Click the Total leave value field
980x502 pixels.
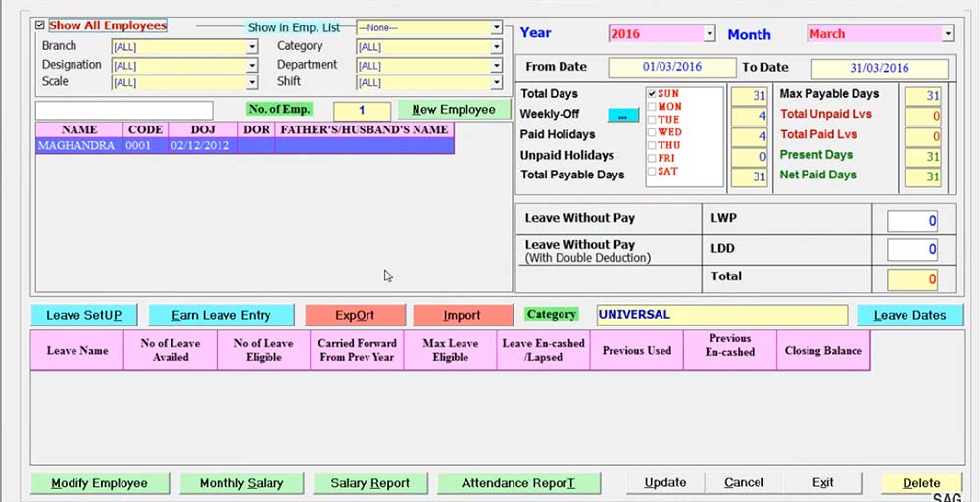(x=912, y=280)
